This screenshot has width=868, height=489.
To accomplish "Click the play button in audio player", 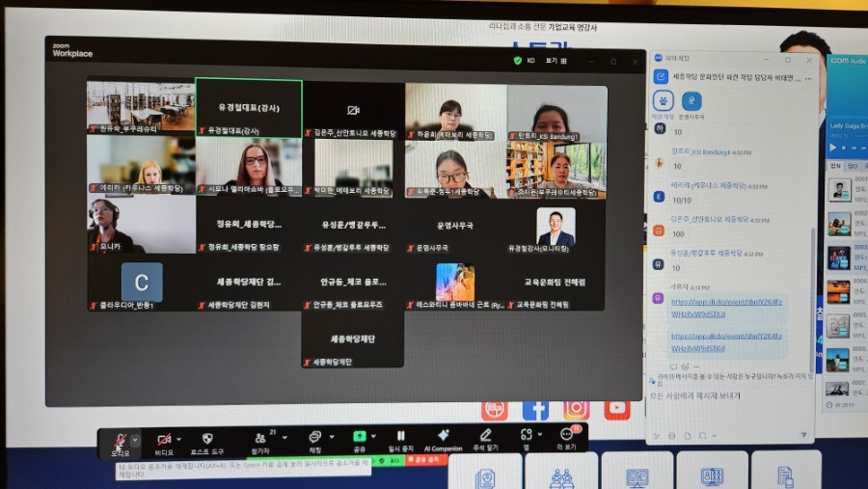I will click(833, 148).
